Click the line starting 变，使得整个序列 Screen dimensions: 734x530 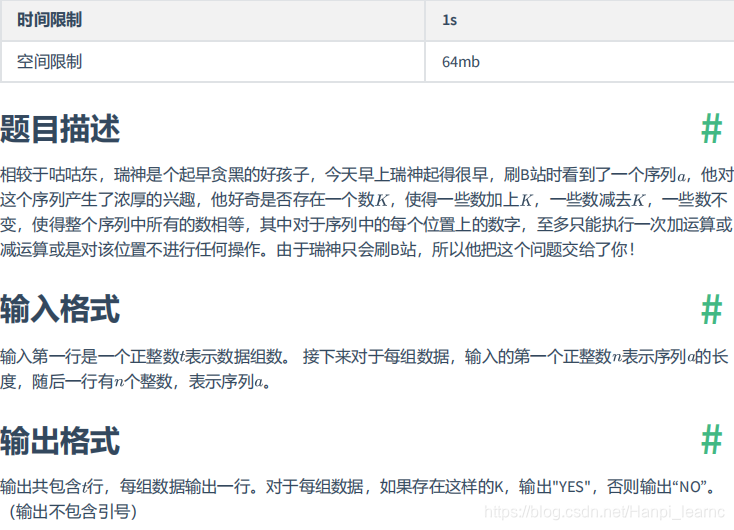(366, 225)
